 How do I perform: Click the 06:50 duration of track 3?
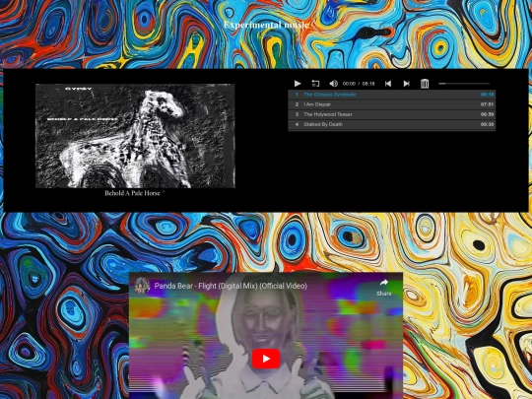[x=487, y=114]
